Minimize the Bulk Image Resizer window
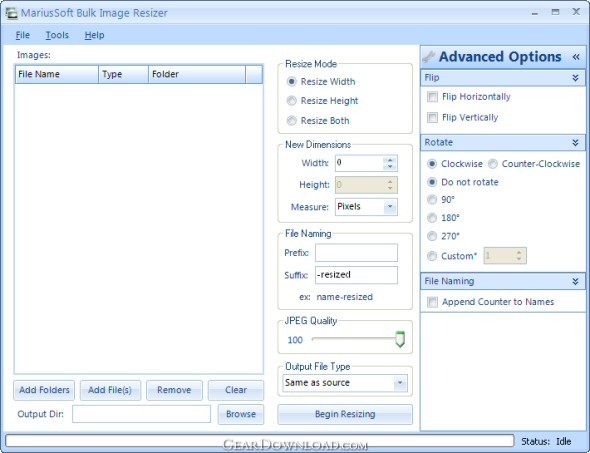The width and height of the screenshot is (590, 453). tap(535, 13)
